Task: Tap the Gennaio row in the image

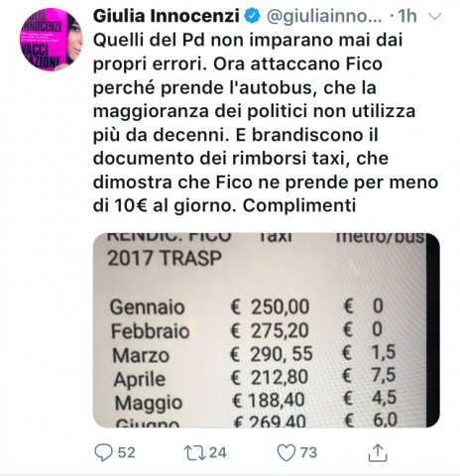Action: (246, 306)
